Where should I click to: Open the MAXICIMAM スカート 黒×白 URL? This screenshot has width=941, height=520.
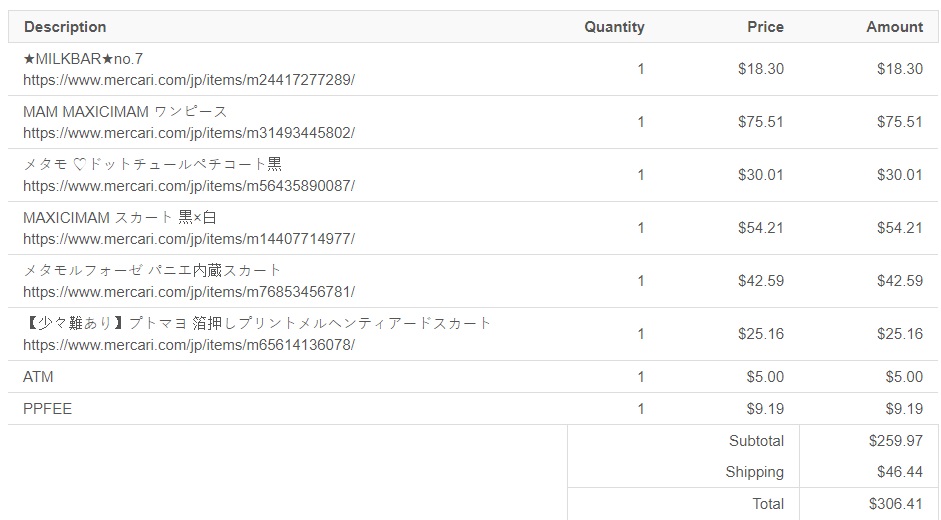point(189,239)
